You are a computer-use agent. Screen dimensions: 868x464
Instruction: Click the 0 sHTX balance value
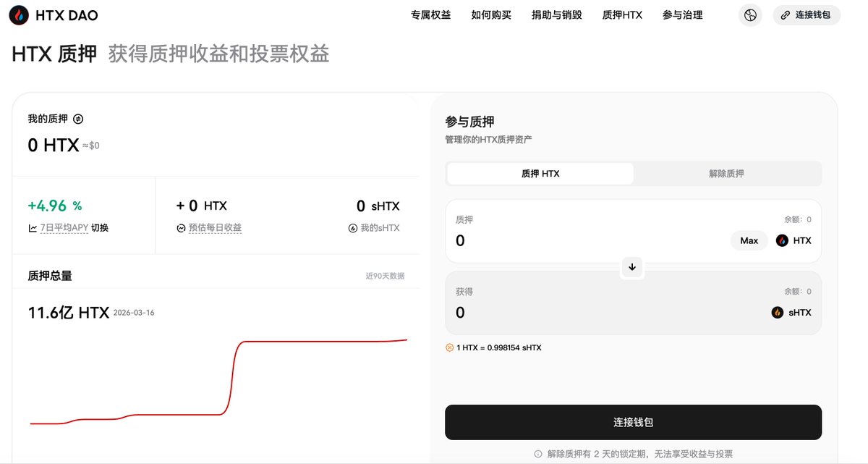(x=378, y=206)
